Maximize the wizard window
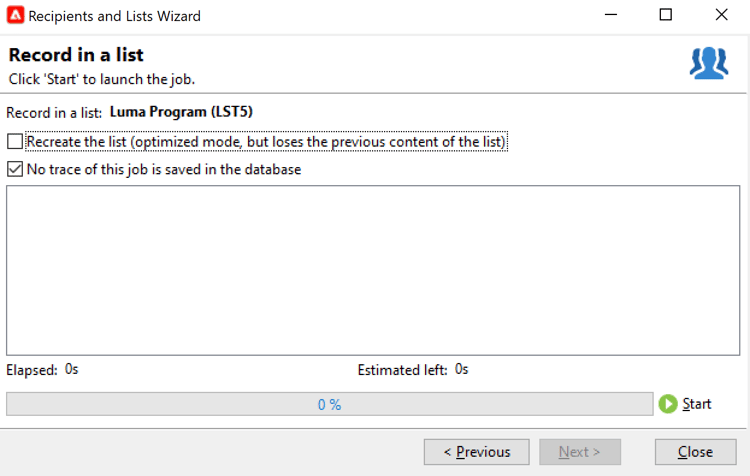 [x=666, y=15]
